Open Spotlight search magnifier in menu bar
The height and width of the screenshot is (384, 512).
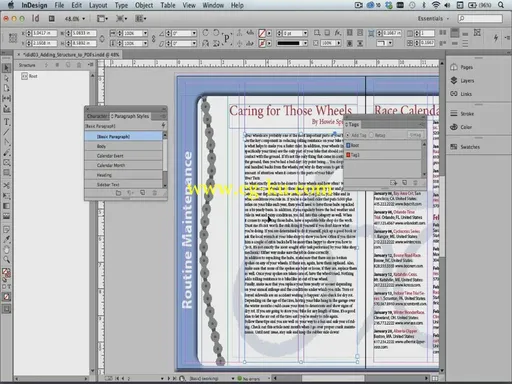[x=501, y=5]
